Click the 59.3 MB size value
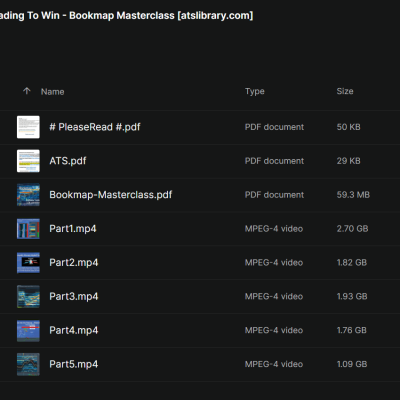The image size is (400, 400). (x=353, y=195)
